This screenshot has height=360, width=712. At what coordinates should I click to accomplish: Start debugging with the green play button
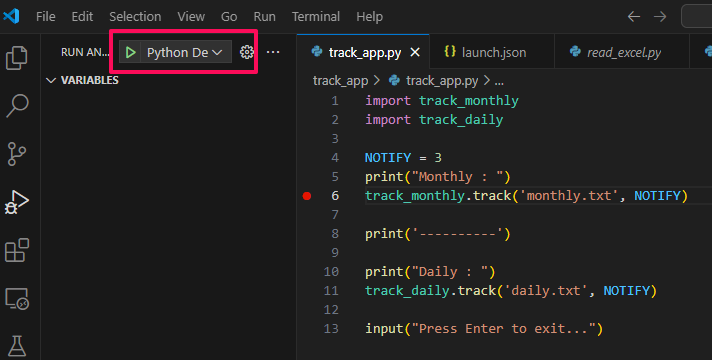point(130,53)
